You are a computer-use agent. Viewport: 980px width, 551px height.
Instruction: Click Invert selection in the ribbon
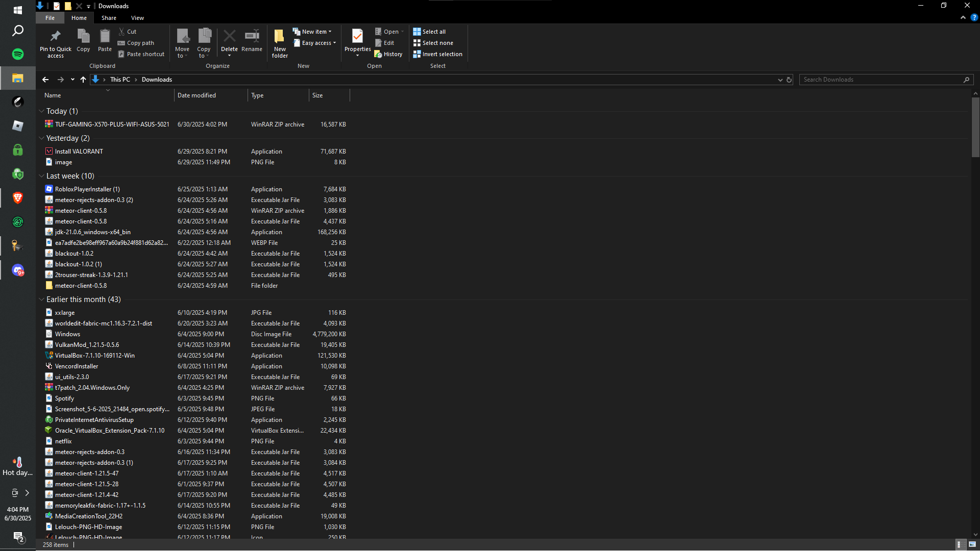click(x=437, y=54)
